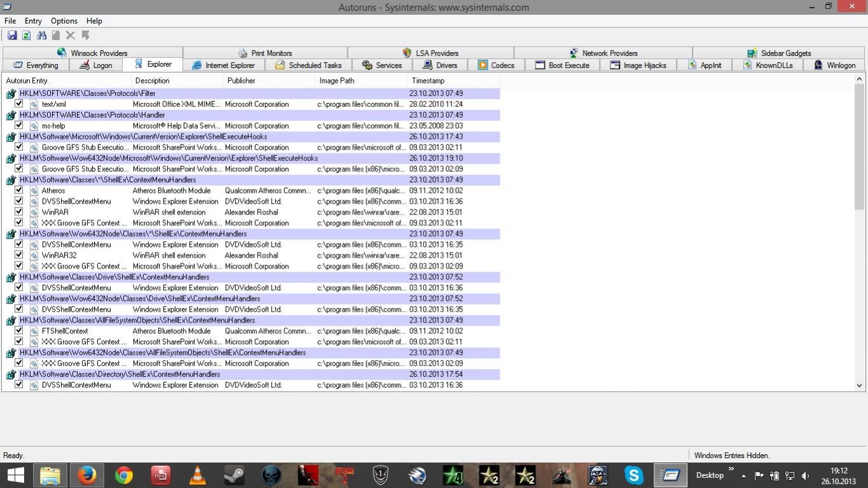The height and width of the screenshot is (488, 868).
Task: Open VLC media player from taskbar
Action: [x=198, y=475]
